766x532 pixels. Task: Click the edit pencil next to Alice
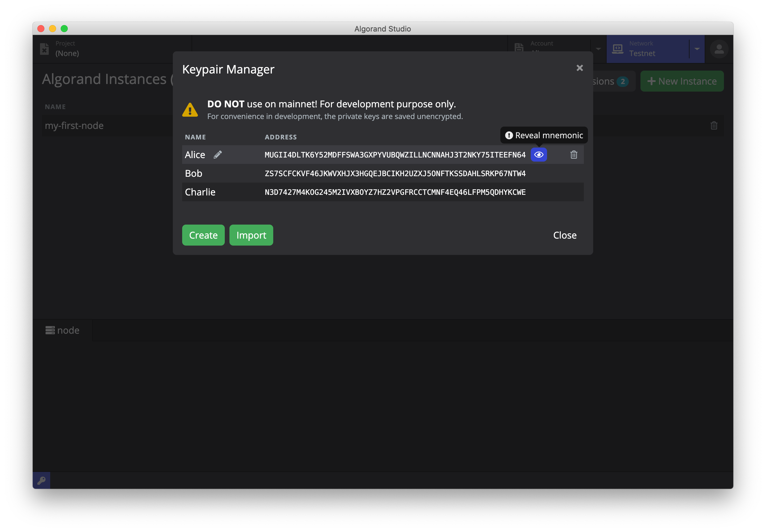pos(218,154)
